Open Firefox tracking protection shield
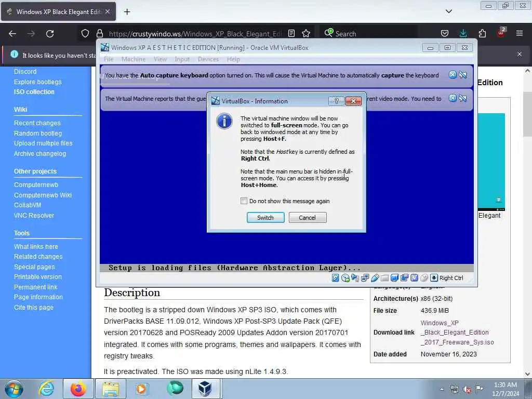Viewport: 532px width, 399px height. [85, 33]
